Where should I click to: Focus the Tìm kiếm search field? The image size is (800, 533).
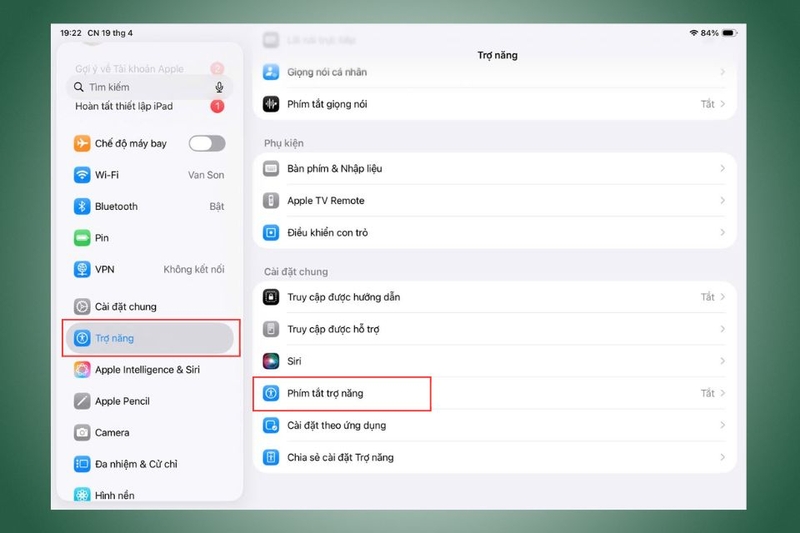pyautogui.click(x=149, y=87)
